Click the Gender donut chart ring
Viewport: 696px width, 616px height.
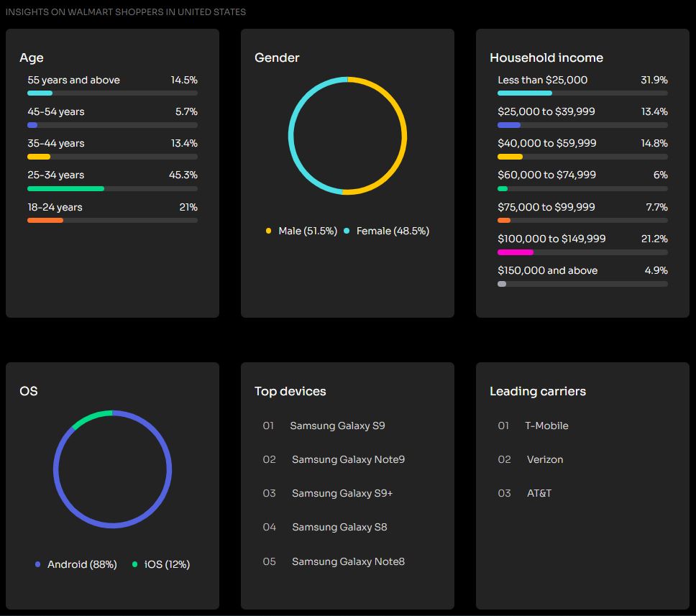click(x=406, y=136)
